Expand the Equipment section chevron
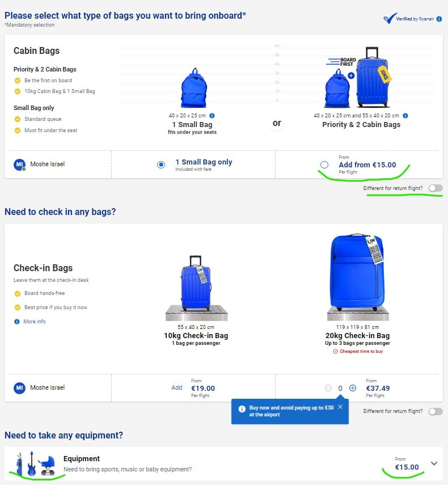448x485 pixels. point(434,463)
